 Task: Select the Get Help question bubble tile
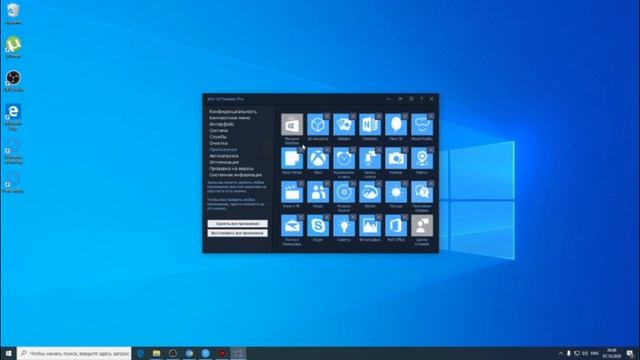[422, 192]
